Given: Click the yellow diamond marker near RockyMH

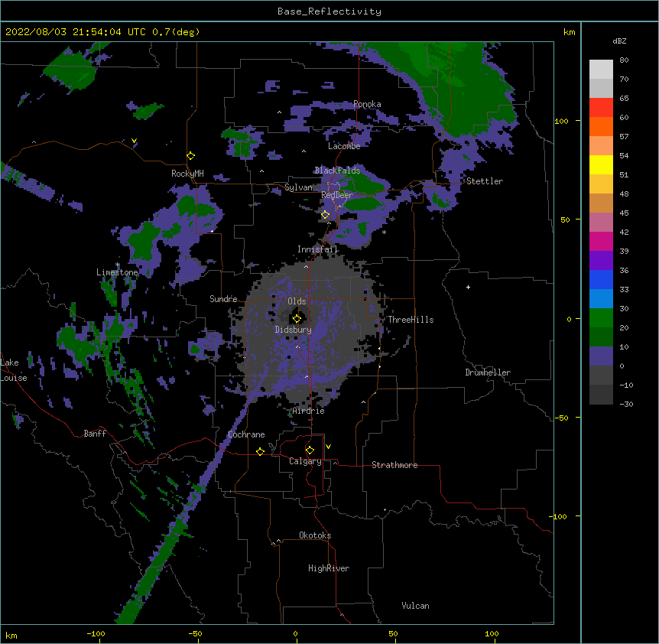Looking at the screenshot, I should 190,156.
